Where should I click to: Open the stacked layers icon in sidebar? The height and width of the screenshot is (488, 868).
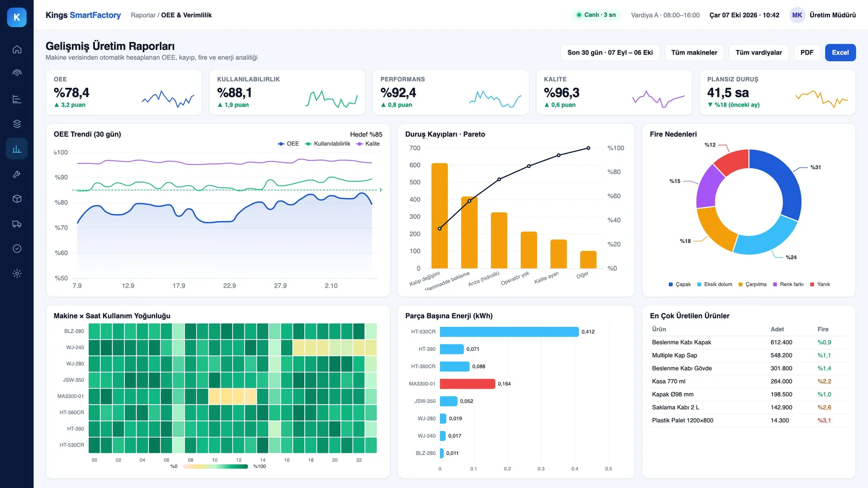[17, 124]
